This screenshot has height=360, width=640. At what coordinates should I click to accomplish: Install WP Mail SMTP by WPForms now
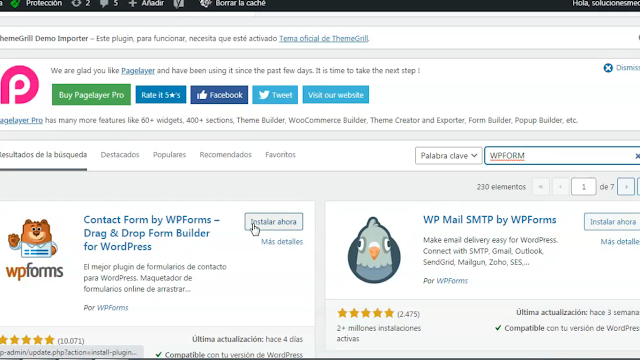pos(612,222)
